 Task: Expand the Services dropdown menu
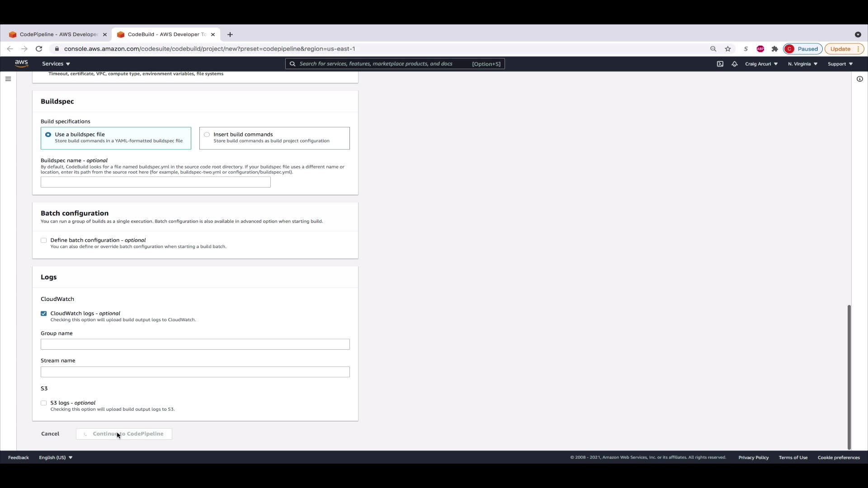coord(56,64)
